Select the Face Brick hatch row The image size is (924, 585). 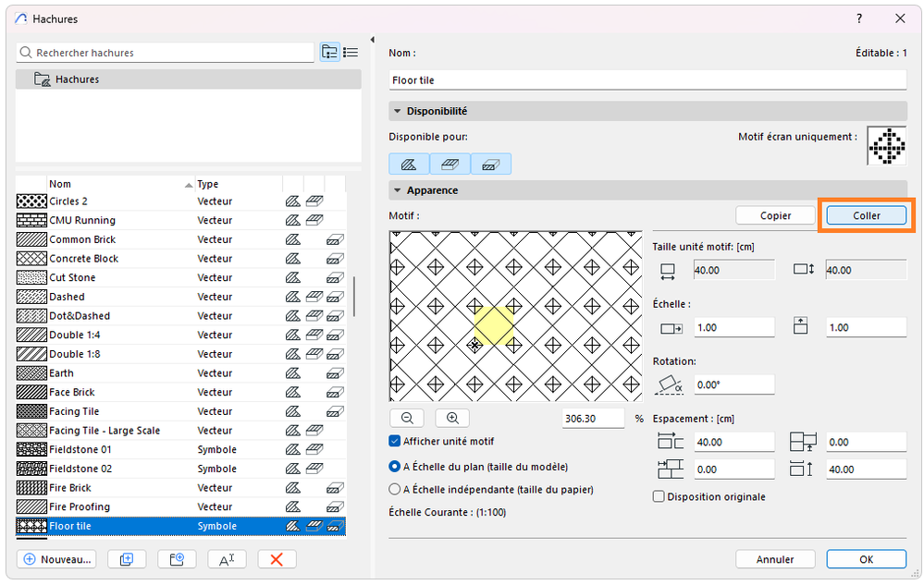[181, 392]
